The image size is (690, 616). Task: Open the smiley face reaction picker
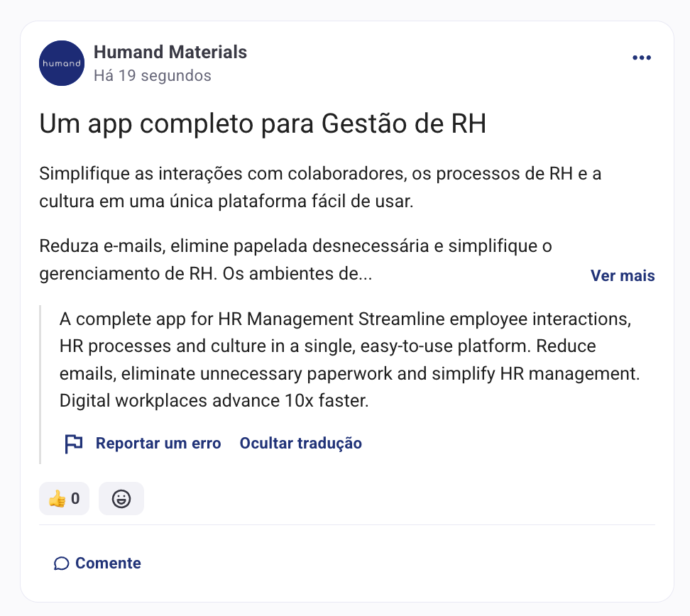(121, 499)
